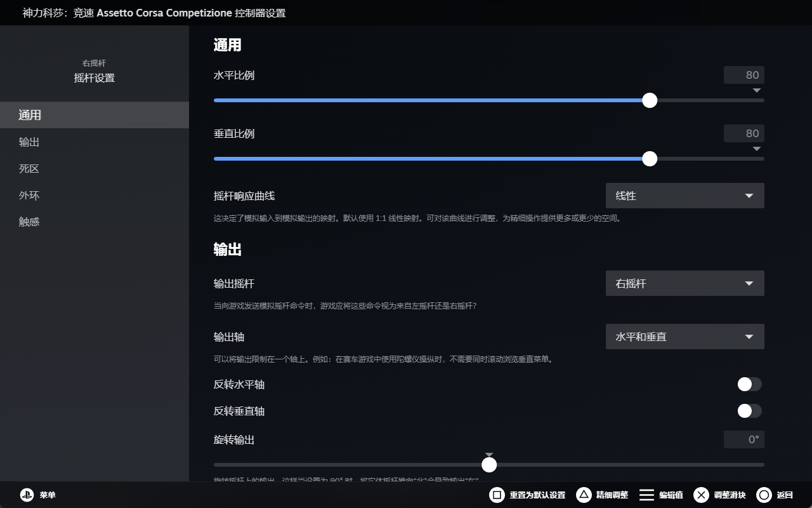
Task: Toggle the 反转水平轴 switch
Action: (749, 384)
